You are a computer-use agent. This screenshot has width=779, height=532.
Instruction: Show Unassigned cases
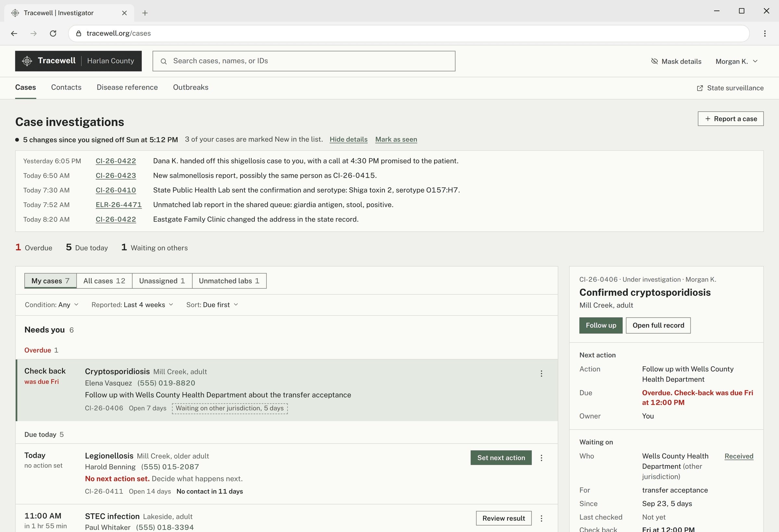tap(162, 281)
